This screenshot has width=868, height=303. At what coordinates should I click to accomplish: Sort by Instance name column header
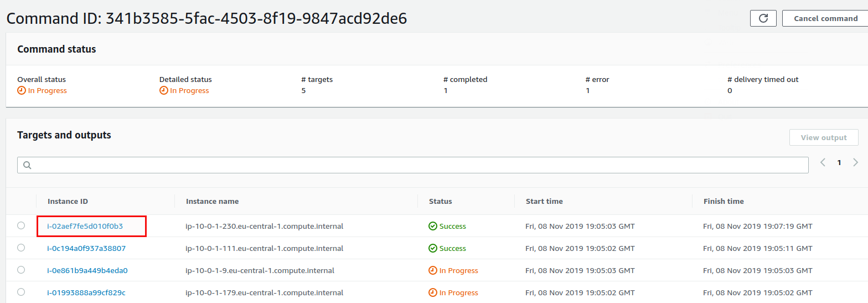click(x=213, y=201)
